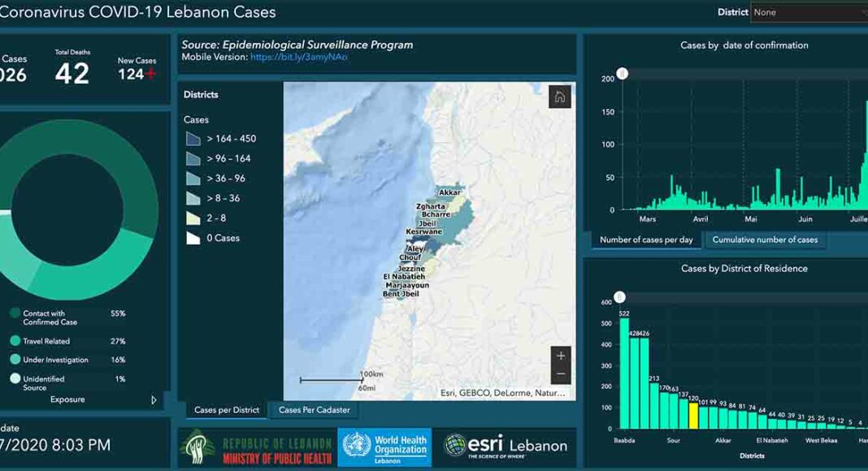Toggle Contact with Confirmed Case legend item

(x=16, y=313)
